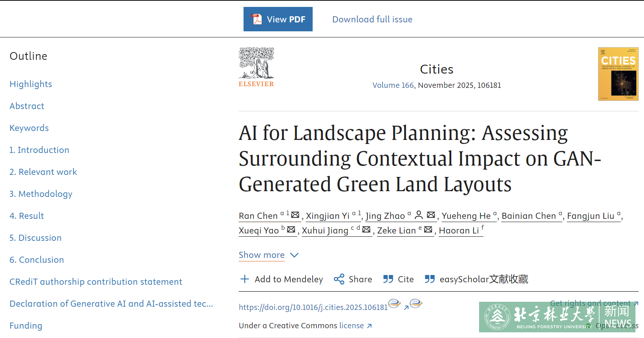644x338 pixels.
Task: Open Declaration of Generative AI outline item
Action: pos(111,304)
